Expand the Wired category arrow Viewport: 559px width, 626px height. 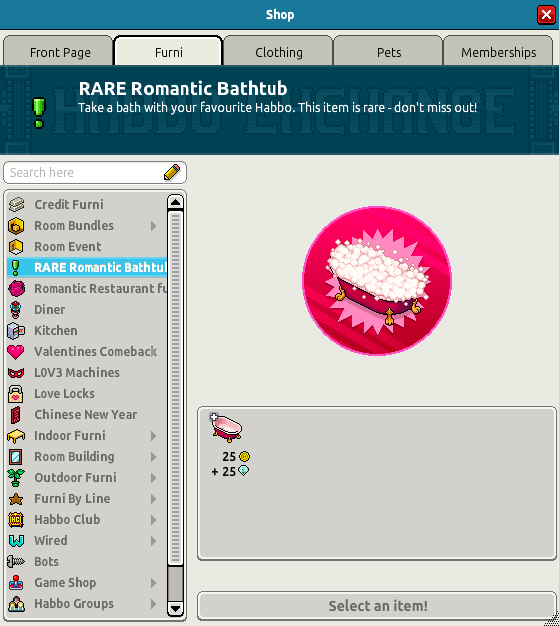tap(153, 541)
